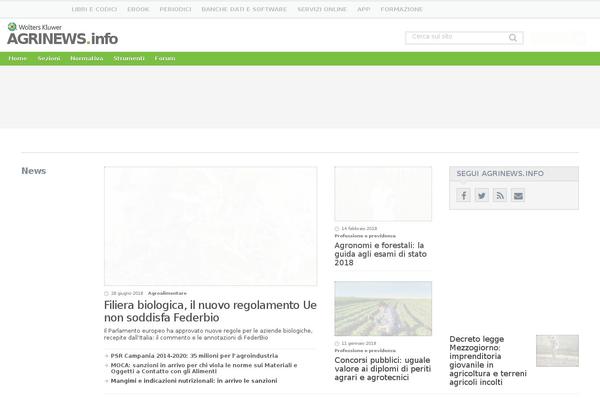This screenshot has height=400, width=600.
Task: Click the News section heading
Action: tap(34, 171)
